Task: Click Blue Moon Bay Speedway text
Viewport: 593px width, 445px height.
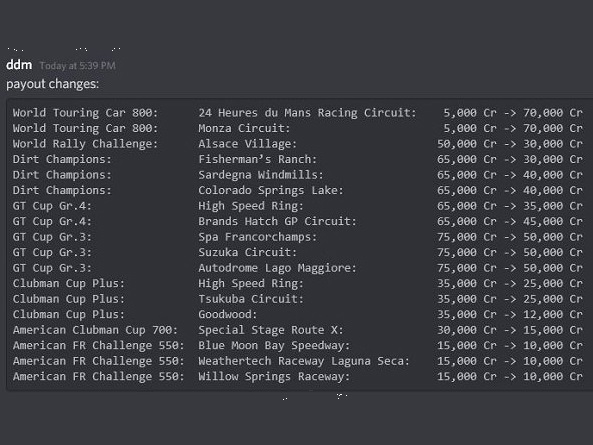Action: [274, 345]
